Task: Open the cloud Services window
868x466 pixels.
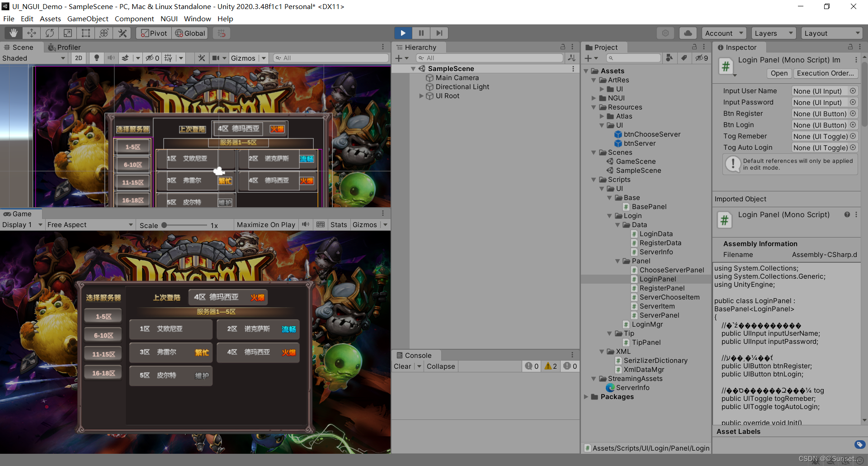Action: (x=688, y=33)
